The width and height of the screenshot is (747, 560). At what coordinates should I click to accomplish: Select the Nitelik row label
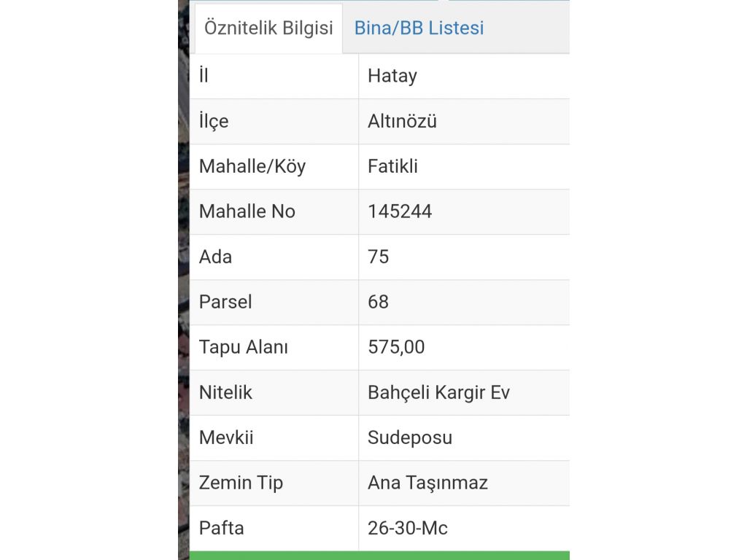(225, 392)
